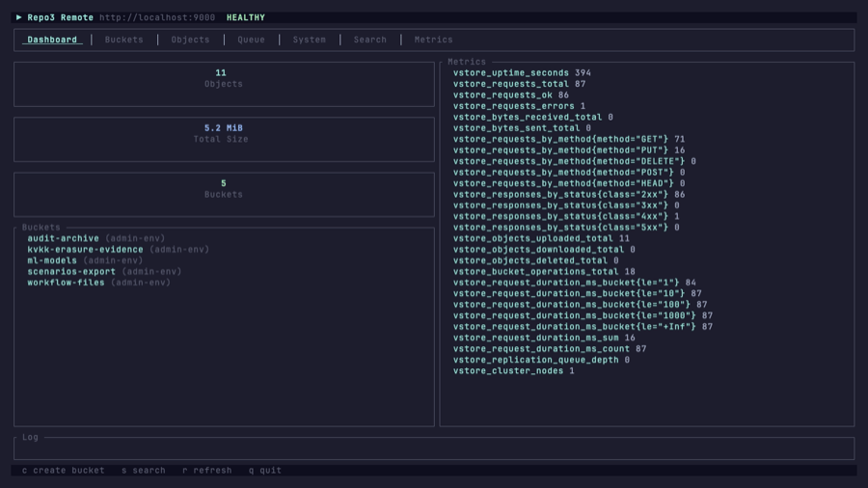This screenshot has width=868, height=488.
Task: Click the duration bucket le="100" metric
Action: click(581, 305)
